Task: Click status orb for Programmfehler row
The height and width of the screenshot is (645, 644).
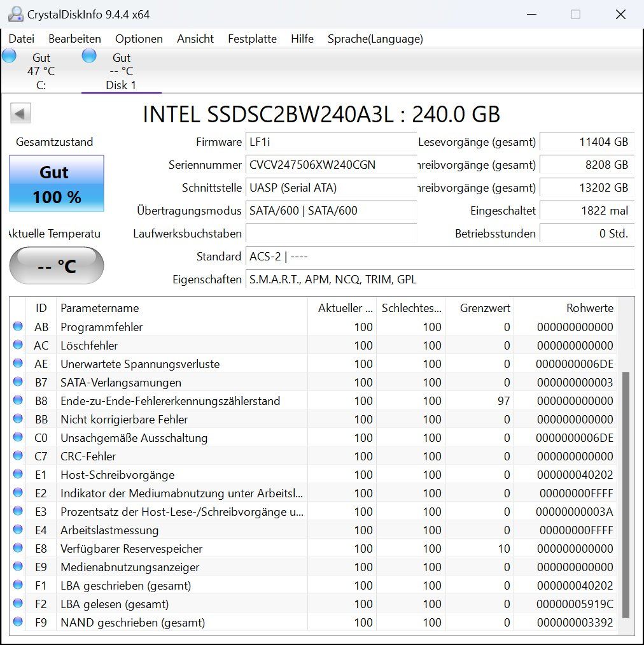Action: (18, 326)
